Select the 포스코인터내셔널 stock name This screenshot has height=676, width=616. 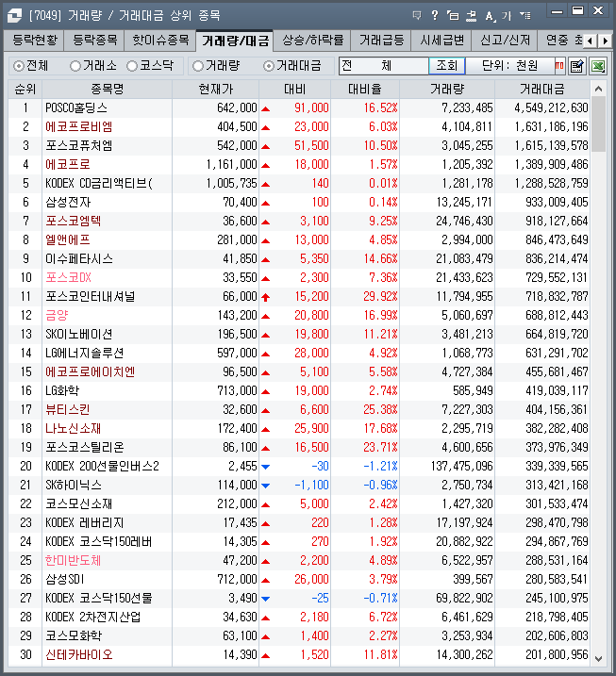91,297
